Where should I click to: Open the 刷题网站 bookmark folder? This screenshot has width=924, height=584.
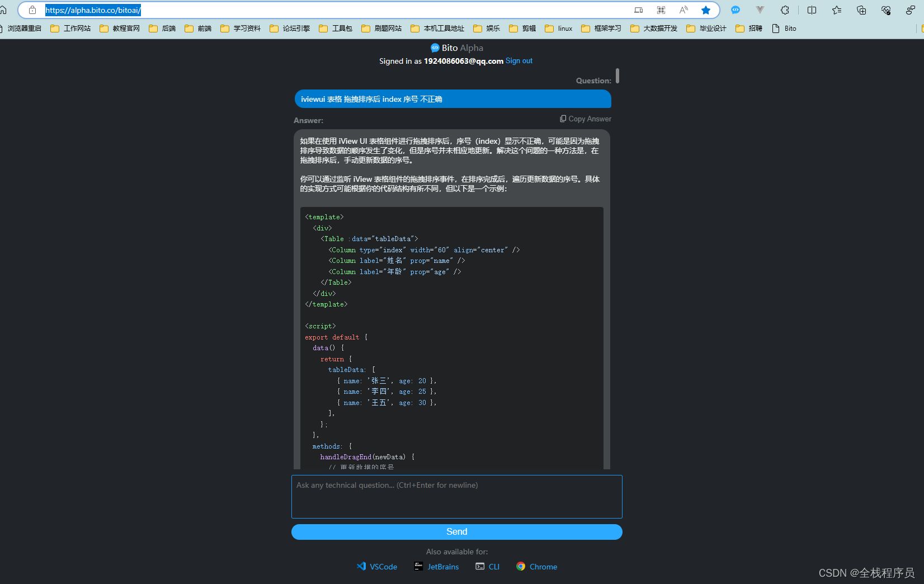click(x=381, y=29)
